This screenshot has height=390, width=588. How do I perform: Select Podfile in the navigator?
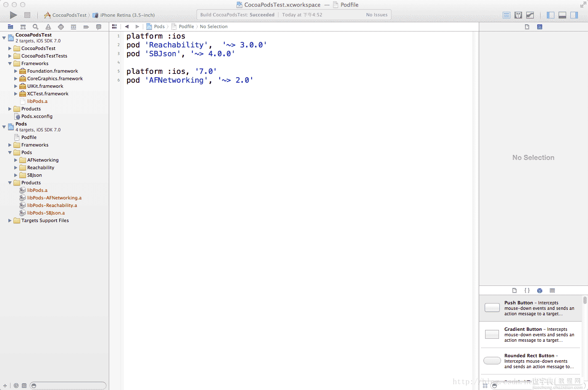pyautogui.click(x=29, y=137)
